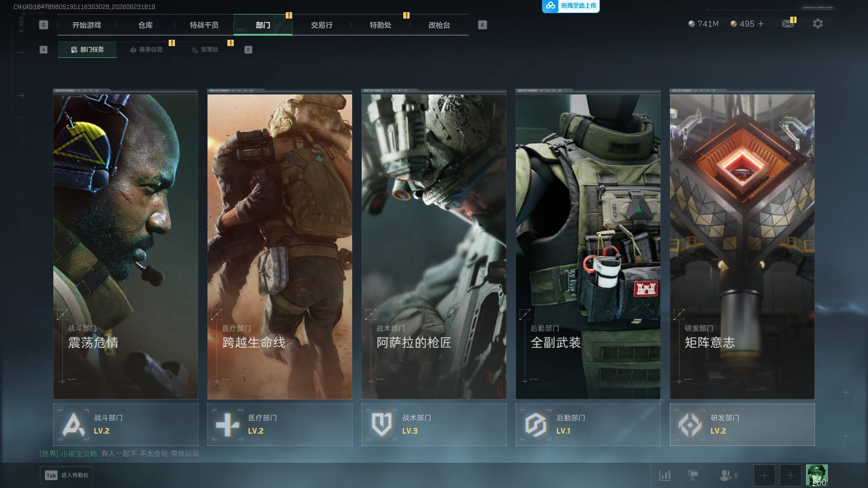Click the 后勤部门 hexagon emblem icon
Viewport: 868px width, 488px height.
[536, 425]
